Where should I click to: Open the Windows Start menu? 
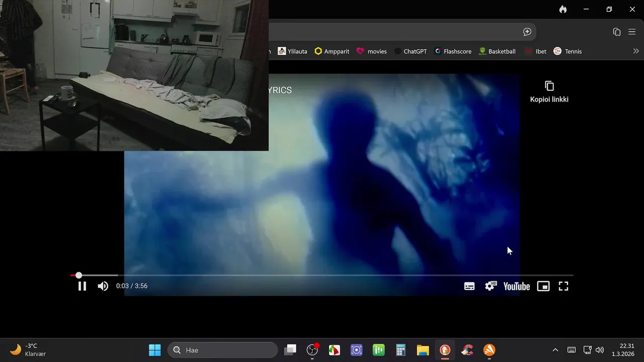pyautogui.click(x=155, y=350)
